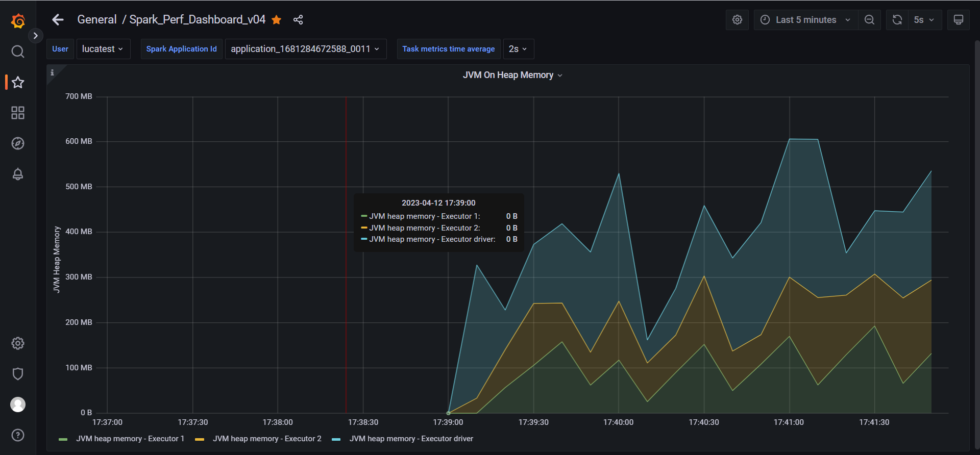Click the 700 MB y-axis label

79,96
